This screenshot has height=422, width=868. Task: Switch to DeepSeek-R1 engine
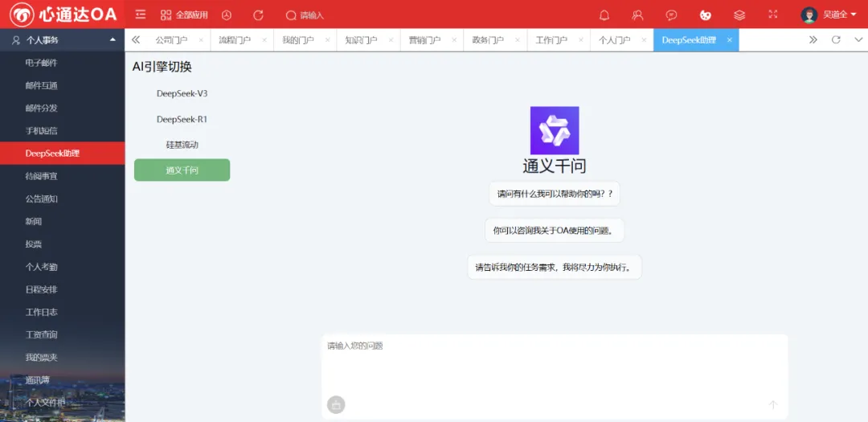click(182, 119)
